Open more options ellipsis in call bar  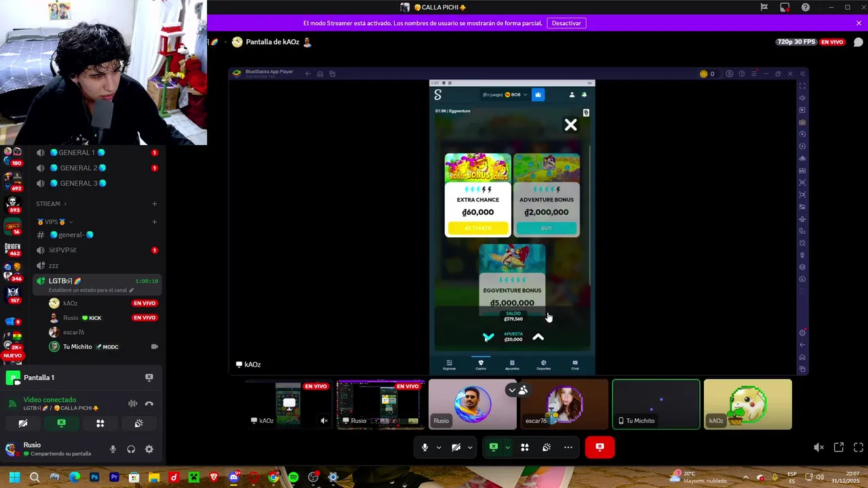(568, 447)
